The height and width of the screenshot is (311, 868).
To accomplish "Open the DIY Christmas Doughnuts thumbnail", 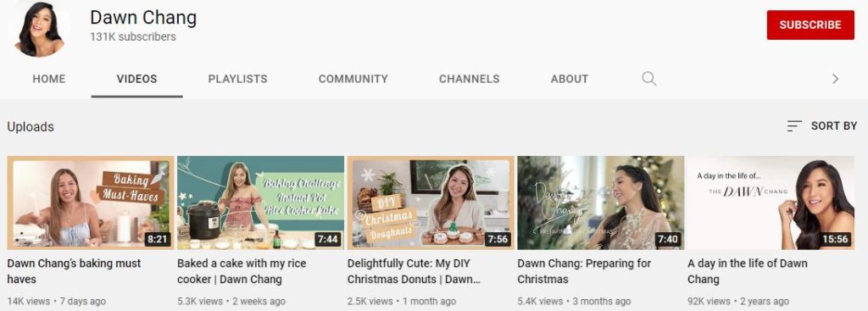I will coord(431,203).
